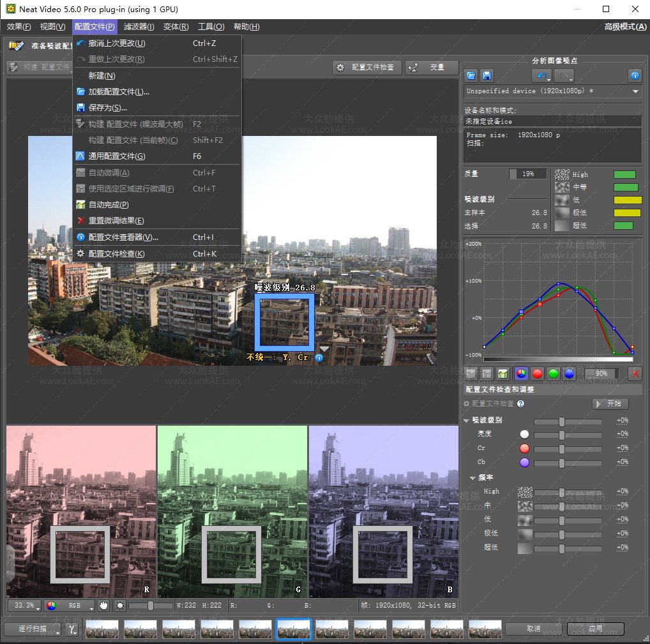
Task: Click the 90% graph scale field
Action: pyautogui.click(x=601, y=374)
